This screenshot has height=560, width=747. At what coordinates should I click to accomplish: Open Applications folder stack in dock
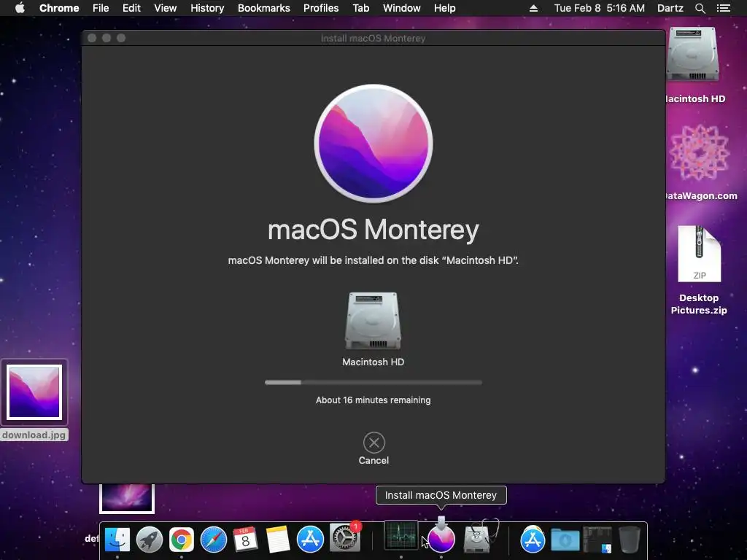533,539
